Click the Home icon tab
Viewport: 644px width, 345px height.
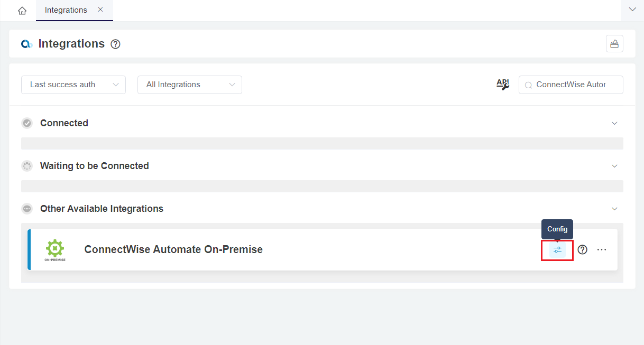click(22, 11)
